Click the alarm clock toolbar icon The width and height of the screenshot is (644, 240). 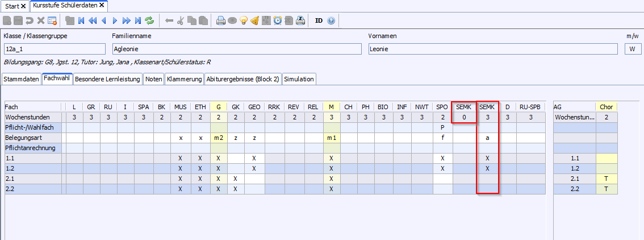tap(278, 20)
